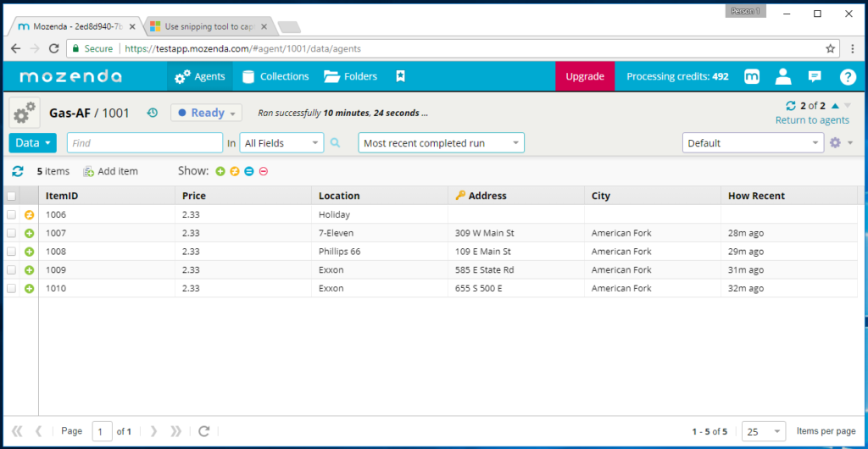Show only added items green plus filter
Viewport: 868px width, 449px height.
pos(220,171)
